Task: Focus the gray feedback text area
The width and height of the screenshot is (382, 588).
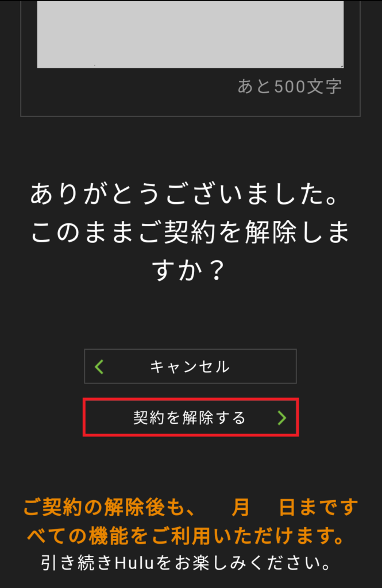Action: click(x=190, y=34)
